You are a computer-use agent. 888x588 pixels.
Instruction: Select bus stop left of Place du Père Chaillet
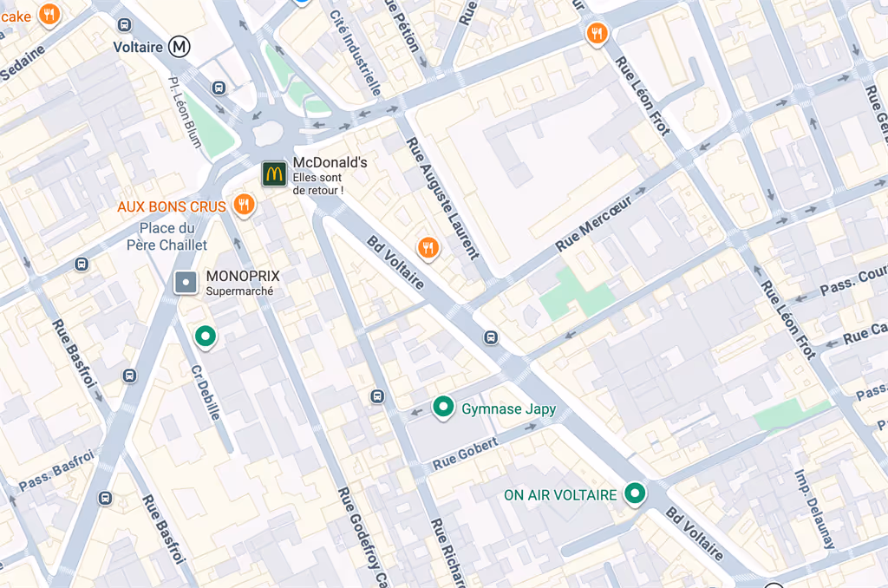tap(82, 264)
